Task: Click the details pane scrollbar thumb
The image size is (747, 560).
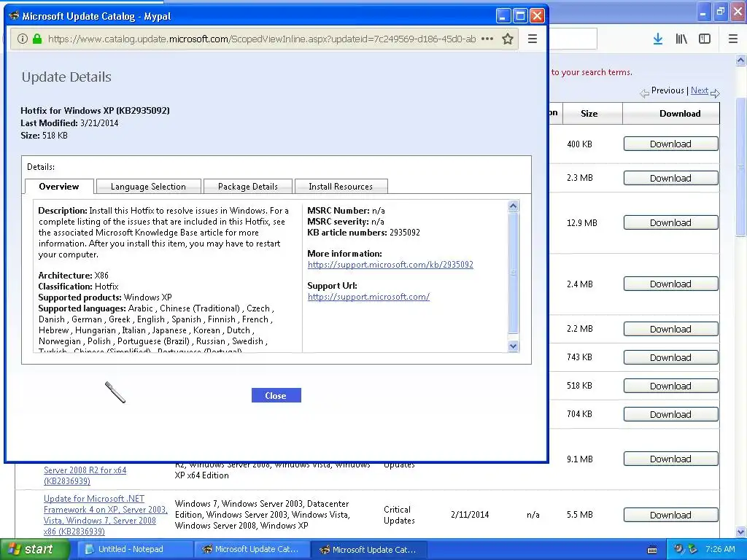Action: 513,273
